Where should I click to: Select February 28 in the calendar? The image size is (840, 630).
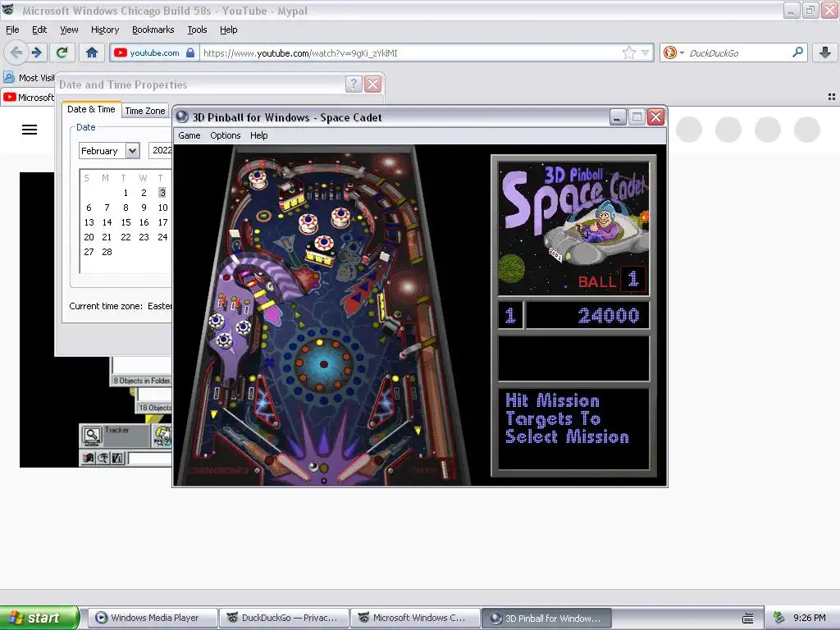tap(107, 252)
